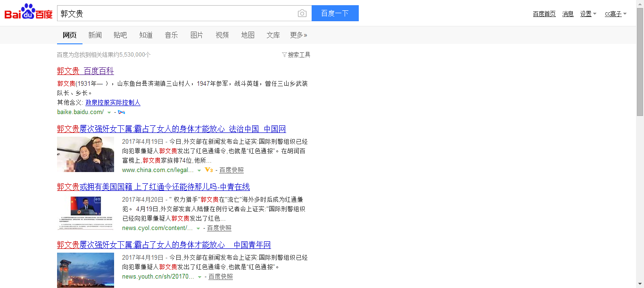
Task: Open the 郭文贵_百度百科 result link
Action: [x=85, y=71]
